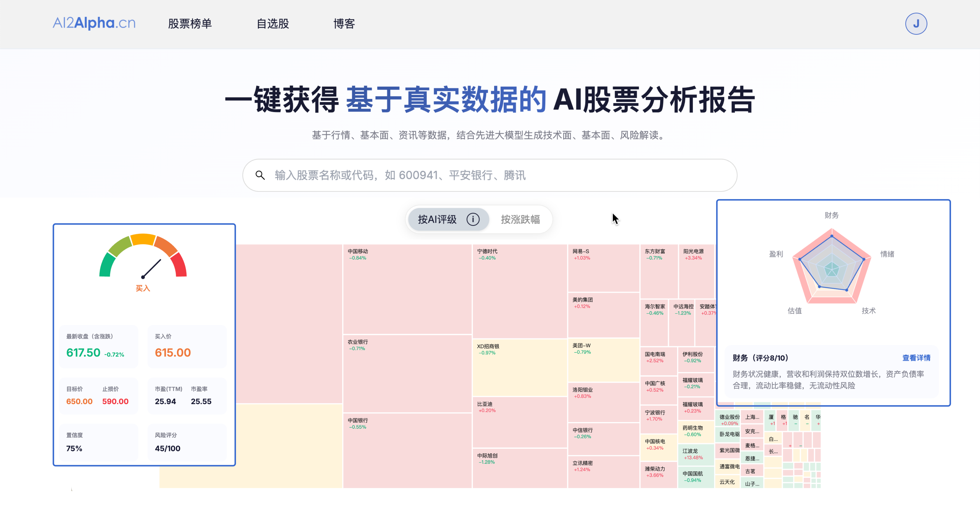Click the 云天化 tile
Viewport: 980px width, 510px height.
coord(727,481)
